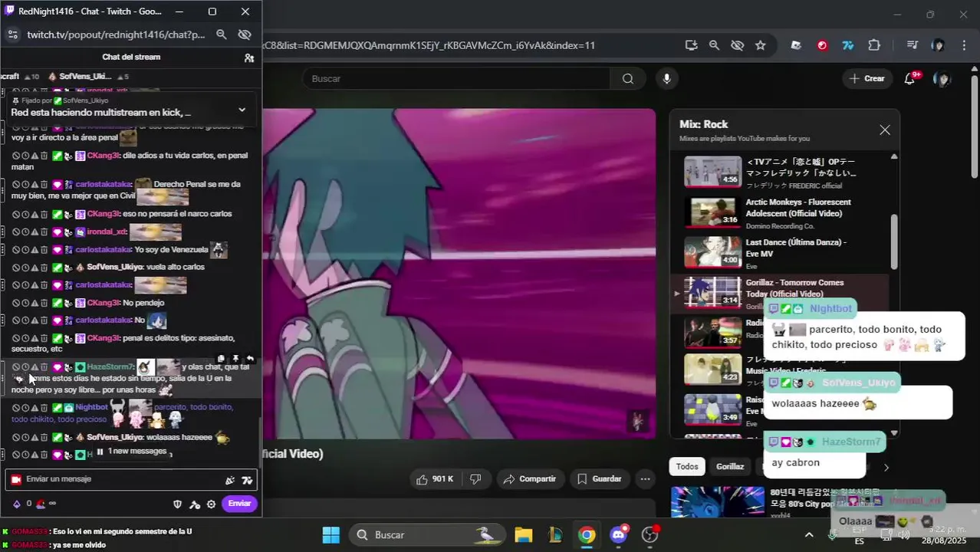Dislike the YouTube video
Viewport: 980px width, 552px height.
(x=475, y=479)
